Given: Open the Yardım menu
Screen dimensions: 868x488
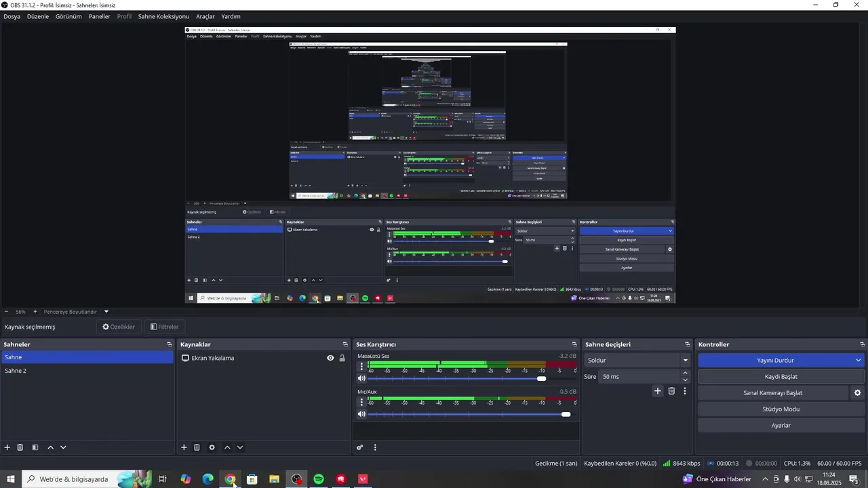Looking at the screenshot, I should coord(231,16).
